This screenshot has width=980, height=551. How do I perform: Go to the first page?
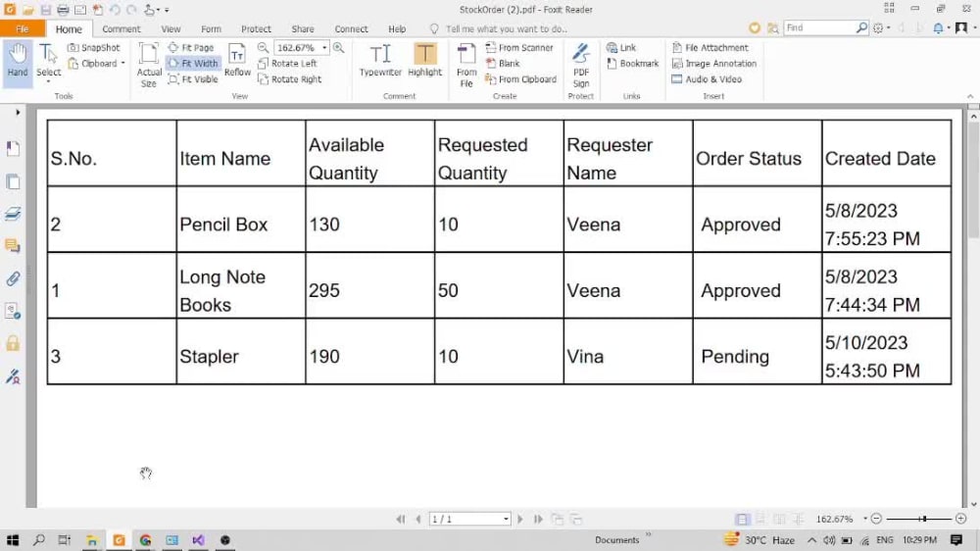pos(401,519)
